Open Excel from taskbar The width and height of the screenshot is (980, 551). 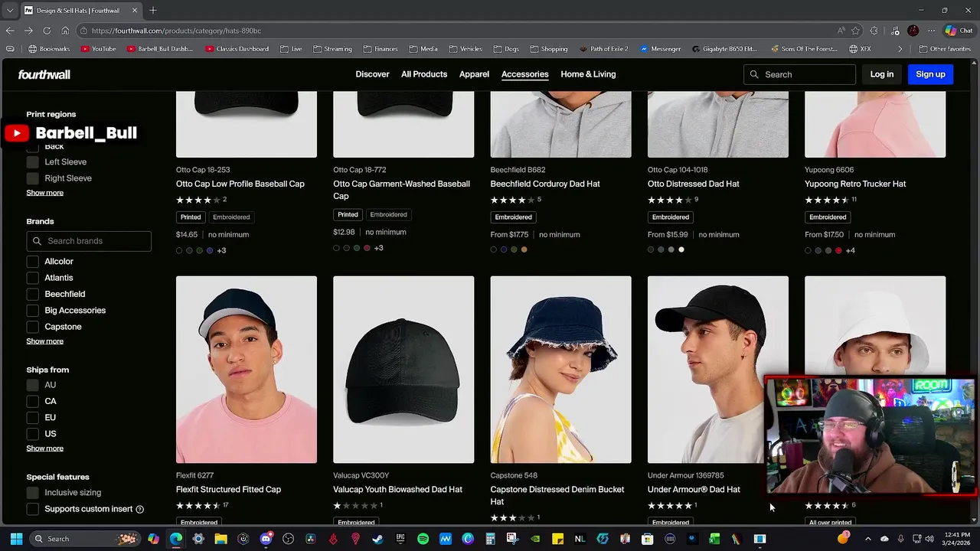(x=714, y=539)
